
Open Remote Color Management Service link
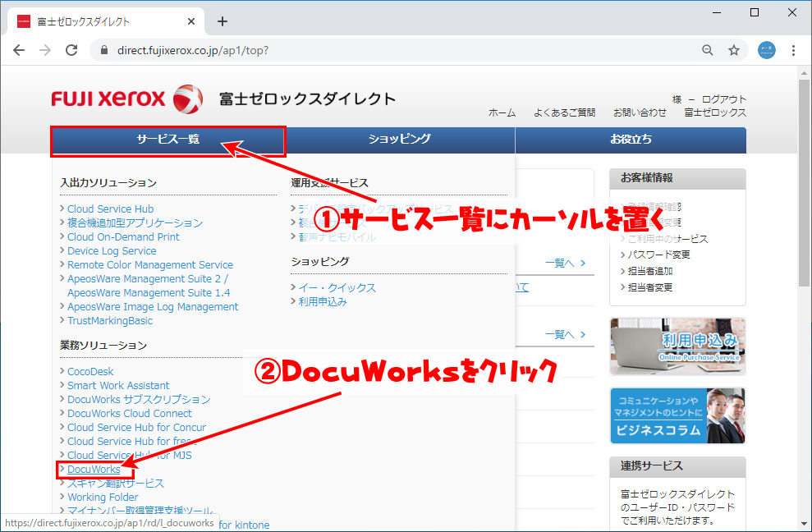(150, 264)
